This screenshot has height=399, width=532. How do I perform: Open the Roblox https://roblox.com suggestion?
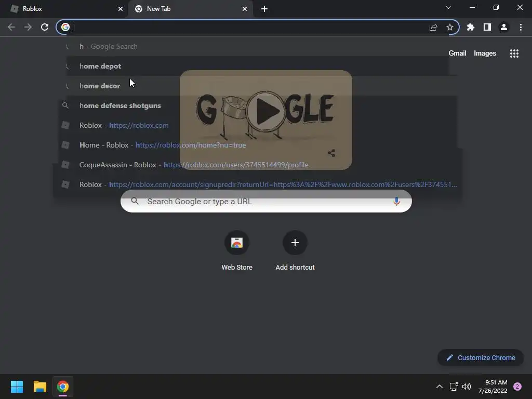pyautogui.click(x=258, y=125)
